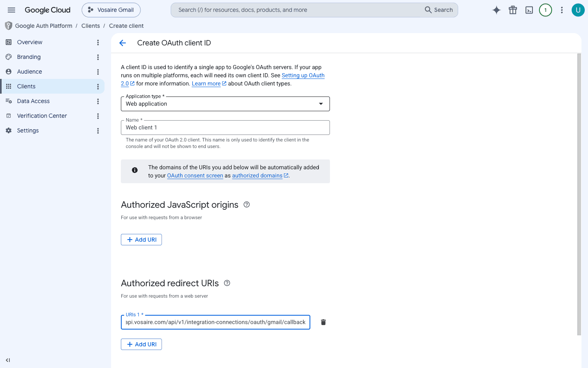588x368 pixels.
Task: Open the three-dot menu beside Data Access
Action: [x=98, y=101]
